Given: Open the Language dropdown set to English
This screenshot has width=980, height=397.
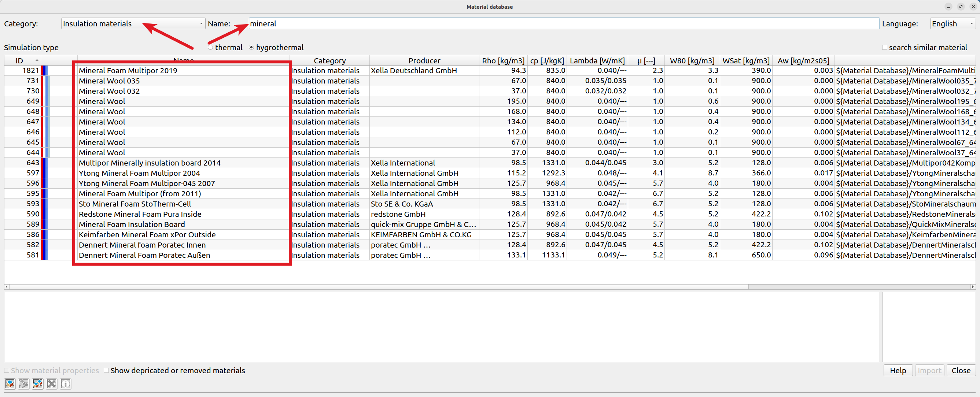Looking at the screenshot, I should pyautogui.click(x=953, y=23).
